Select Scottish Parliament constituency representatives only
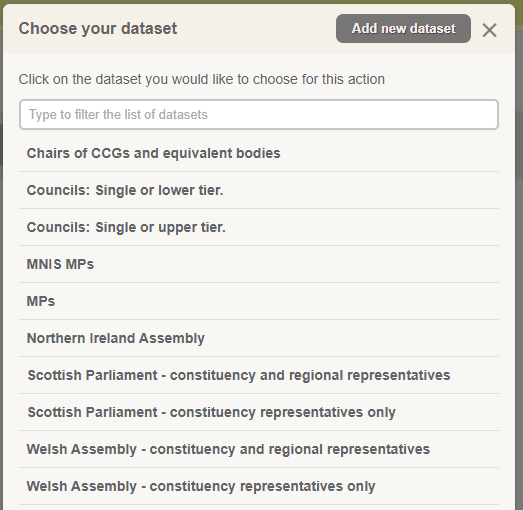This screenshot has width=523, height=510. 259,412
